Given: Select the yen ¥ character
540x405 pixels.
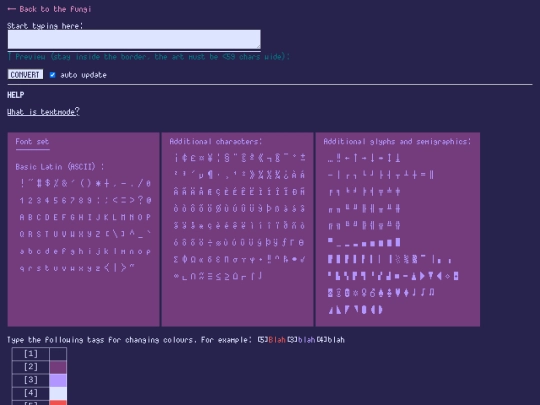Looking at the screenshot, I should tap(210, 158).
